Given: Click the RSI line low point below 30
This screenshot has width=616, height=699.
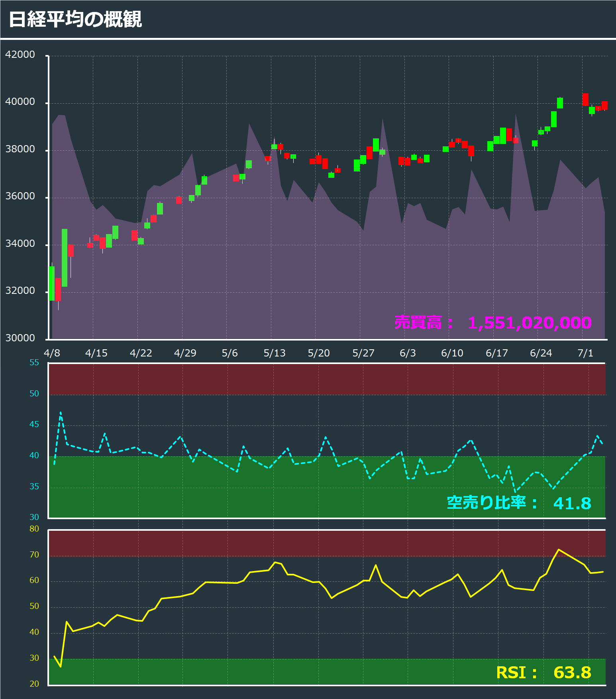Looking at the screenshot, I should point(61,666).
